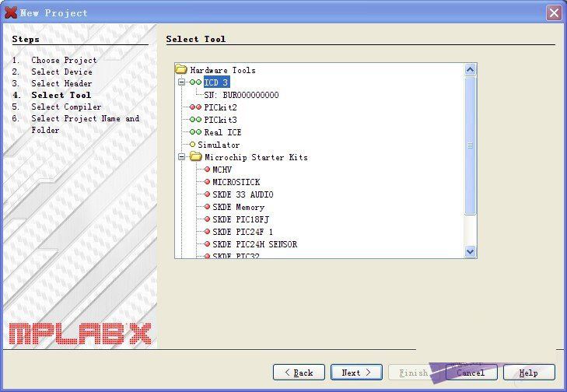Click the green status dots beside PICkit3
Image resolution: width=567 pixels, height=392 pixels.
pyautogui.click(x=195, y=119)
